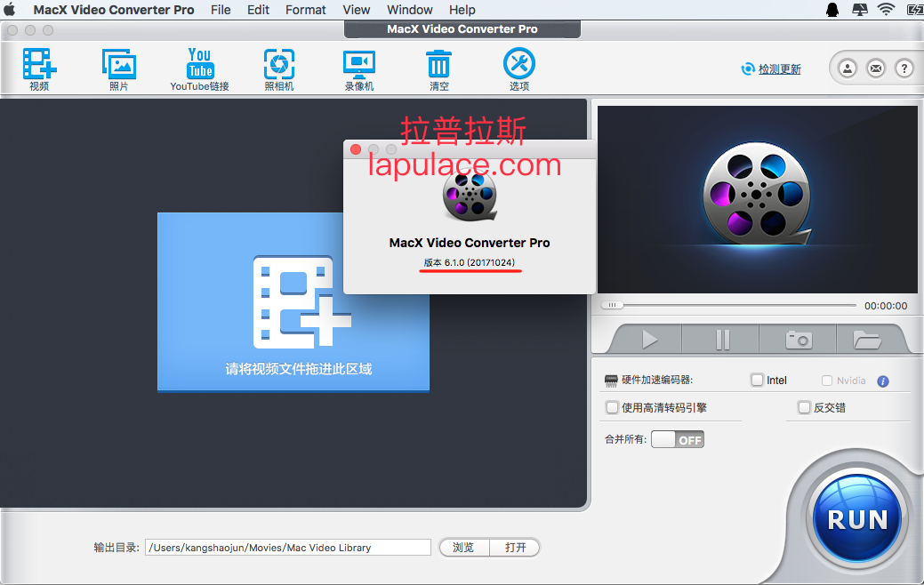Click the app icon in the About dialog

tap(470, 197)
